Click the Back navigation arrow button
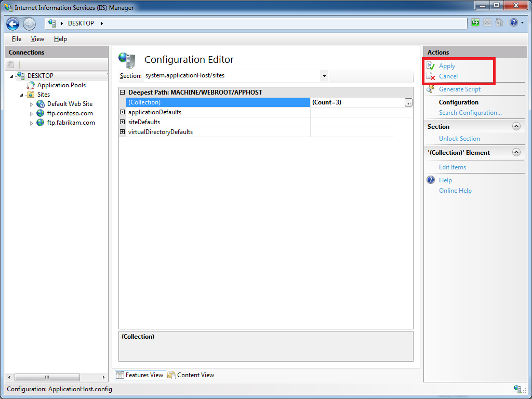This screenshot has width=532, height=399. (x=13, y=24)
